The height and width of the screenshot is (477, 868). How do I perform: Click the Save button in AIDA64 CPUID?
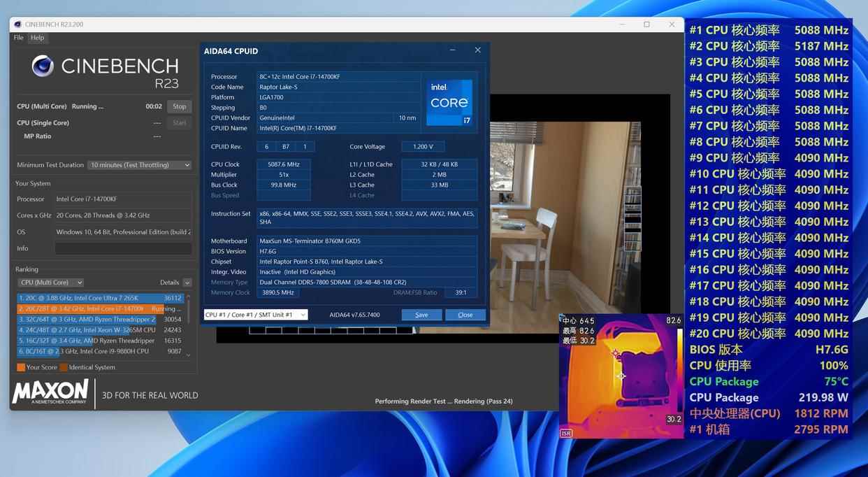pyautogui.click(x=421, y=315)
